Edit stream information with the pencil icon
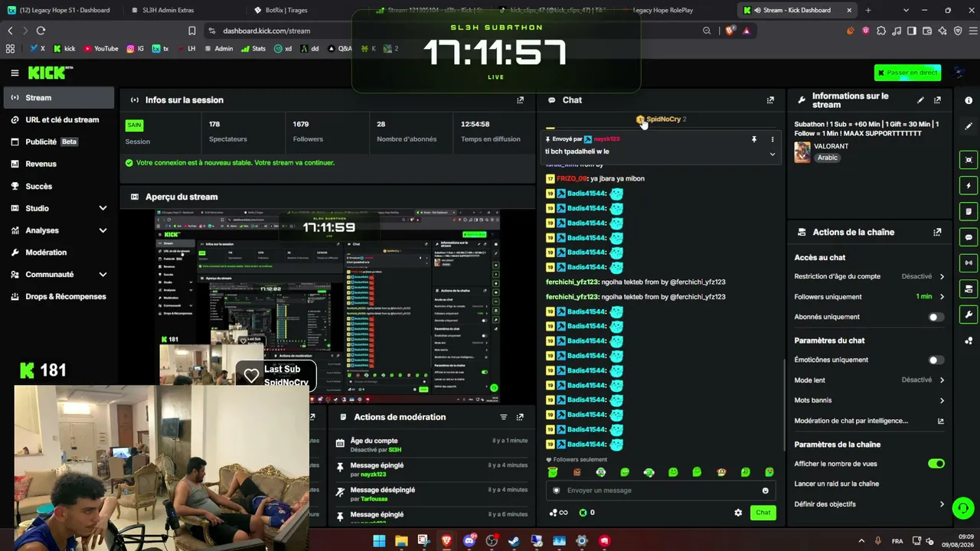The width and height of the screenshot is (980, 551). point(920,100)
